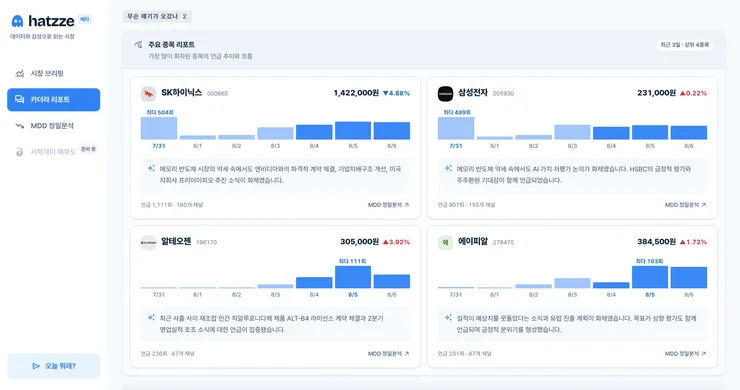The height and width of the screenshot is (390, 740).
Task: Select the 8/6 bar in 삼성전자 chart
Action: pyautogui.click(x=689, y=132)
